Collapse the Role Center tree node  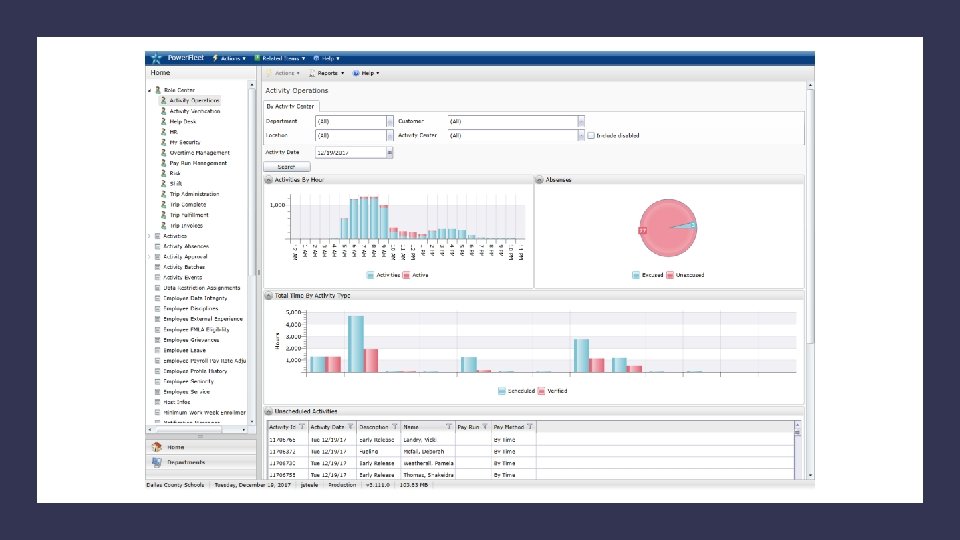click(x=149, y=90)
